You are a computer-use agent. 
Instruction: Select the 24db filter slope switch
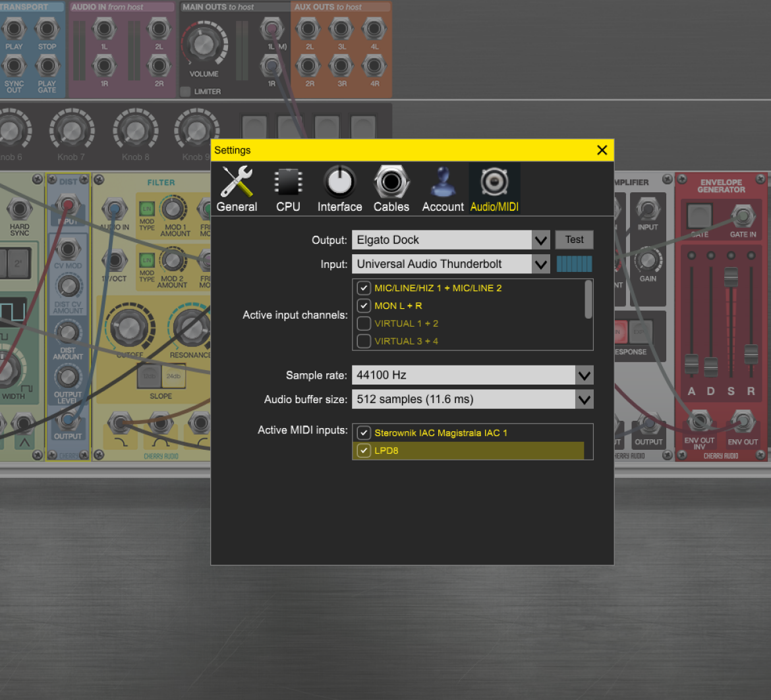click(x=173, y=376)
